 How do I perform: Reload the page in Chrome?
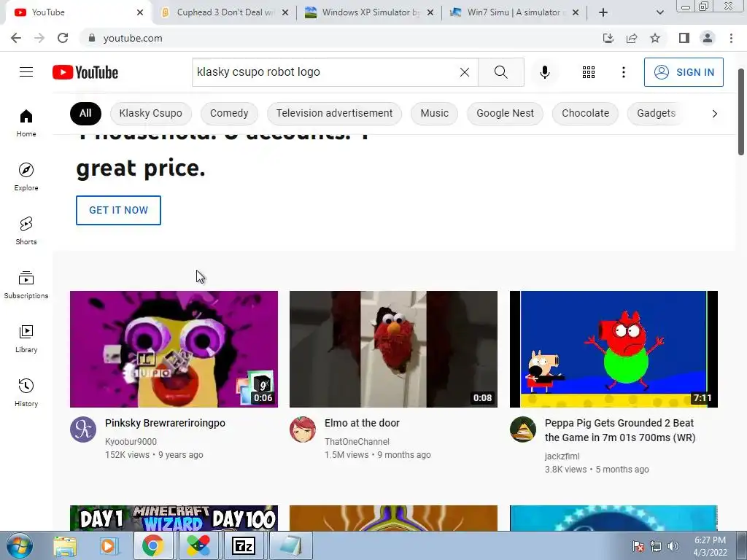63,38
